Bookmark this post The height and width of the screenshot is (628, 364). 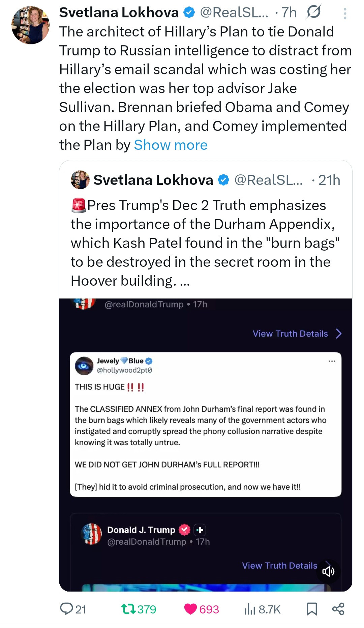312,609
